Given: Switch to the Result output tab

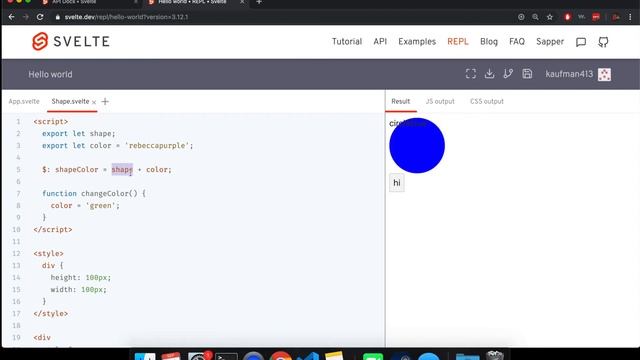Looking at the screenshot, I should coord(400,101).
